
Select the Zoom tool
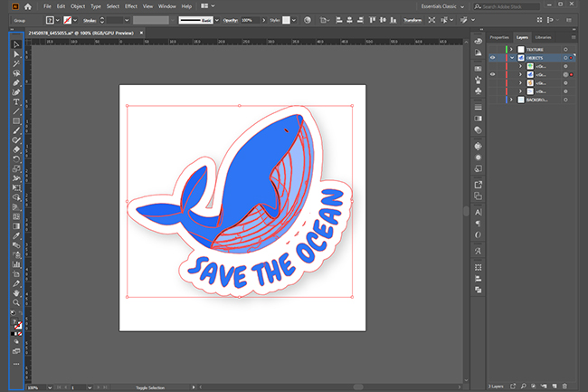(16, 302)
